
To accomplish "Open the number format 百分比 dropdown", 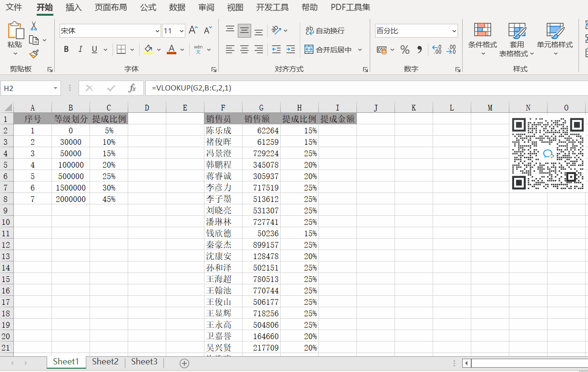I will click(x=454, y=31).
